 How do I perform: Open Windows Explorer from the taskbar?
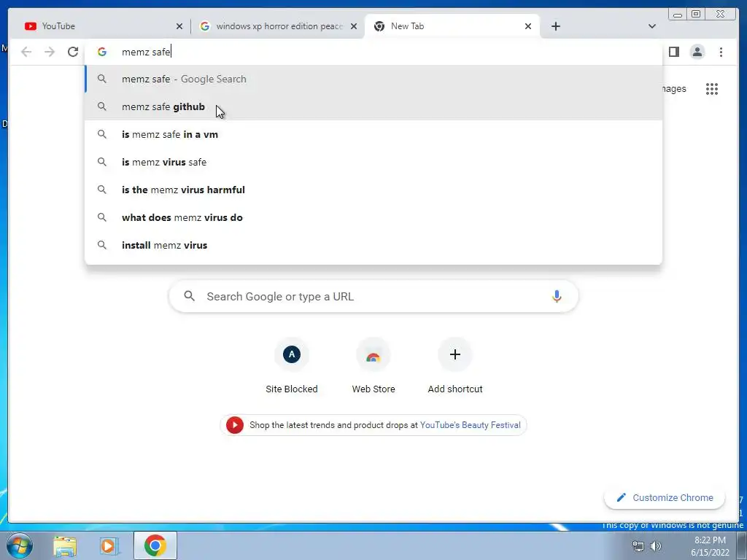pos(65,545)
